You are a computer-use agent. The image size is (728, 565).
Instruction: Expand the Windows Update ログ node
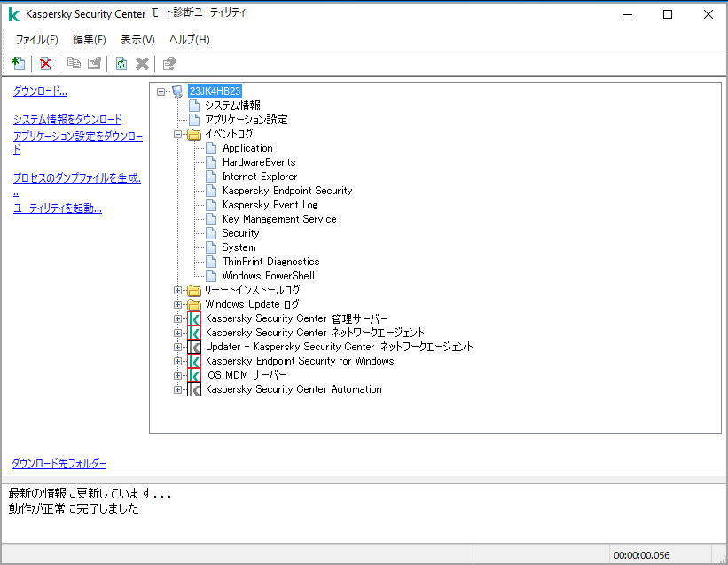[177, 303]
